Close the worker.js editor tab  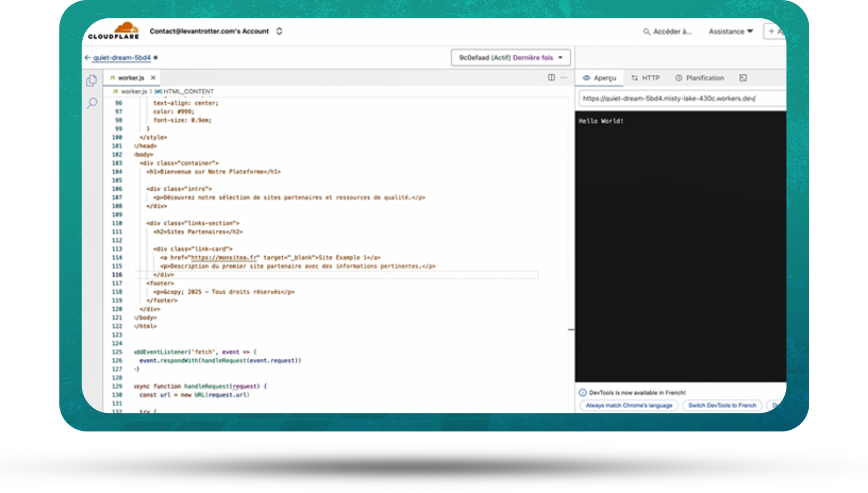[153, 78]
